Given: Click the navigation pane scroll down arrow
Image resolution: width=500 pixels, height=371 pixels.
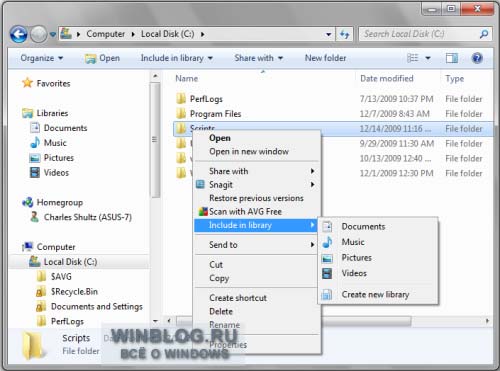Looking at the screenshot, I should [x=155, y=321].
